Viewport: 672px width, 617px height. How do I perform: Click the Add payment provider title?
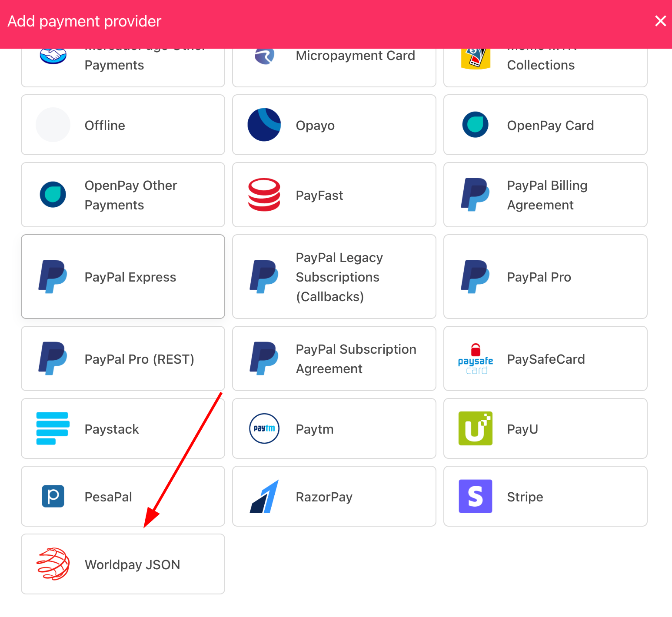coord(84,21)
